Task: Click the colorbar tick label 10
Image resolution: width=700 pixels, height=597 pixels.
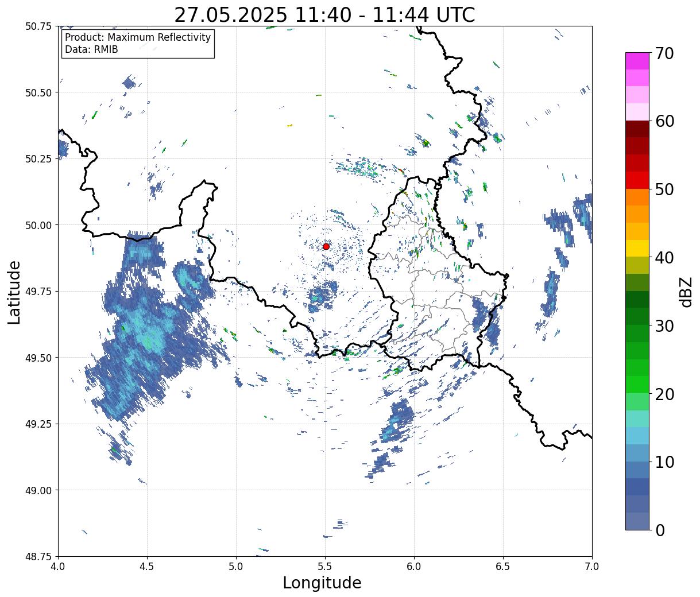Action: 665,462
